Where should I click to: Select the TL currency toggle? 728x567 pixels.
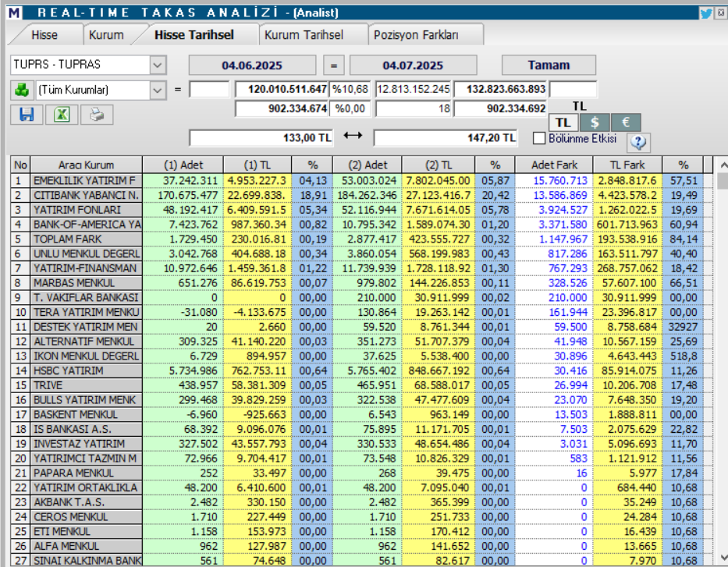tap(563, 122)
